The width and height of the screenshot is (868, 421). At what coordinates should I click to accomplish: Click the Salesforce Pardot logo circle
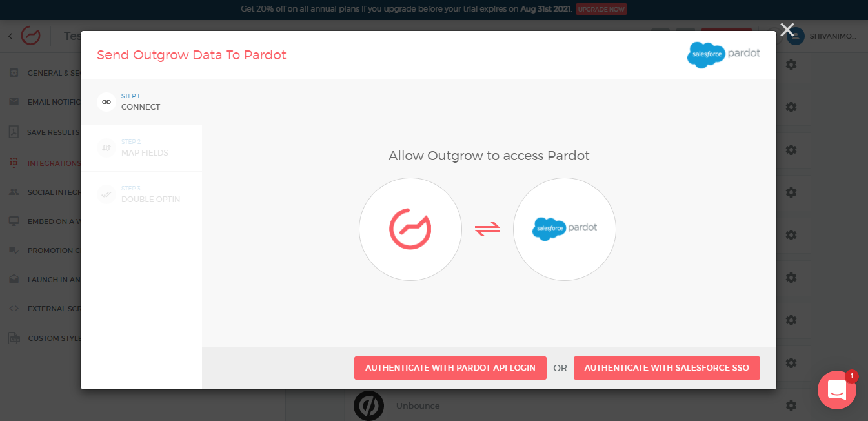[x=565, y=229]
